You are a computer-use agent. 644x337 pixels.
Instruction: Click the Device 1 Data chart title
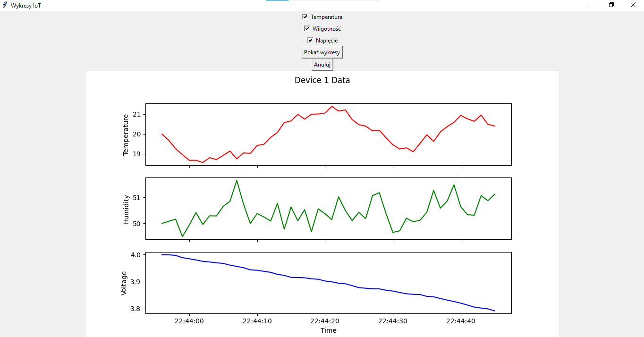click(322, 80)
